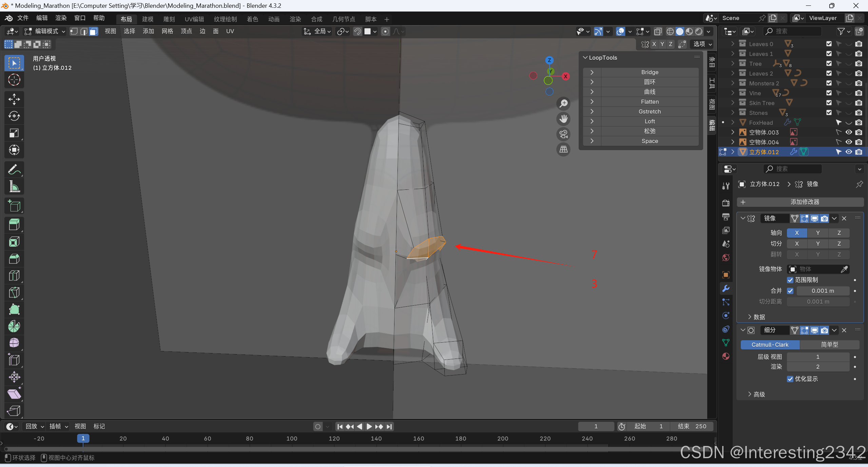Viewport: 868px width, 467px height.
Task: Hide 空物体.003 with the eye icon
Action: [x=848, y=132]
